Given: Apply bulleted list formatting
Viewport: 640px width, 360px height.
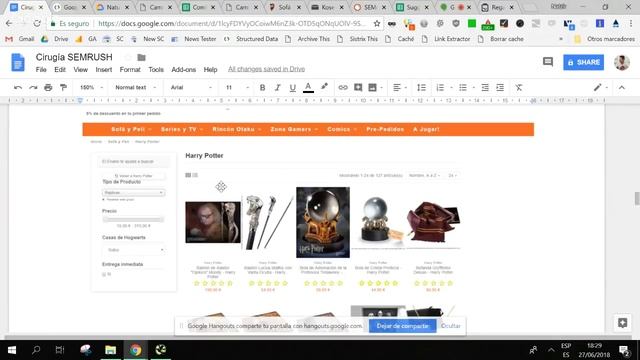Looking at the screenshot, I should 463,87.
